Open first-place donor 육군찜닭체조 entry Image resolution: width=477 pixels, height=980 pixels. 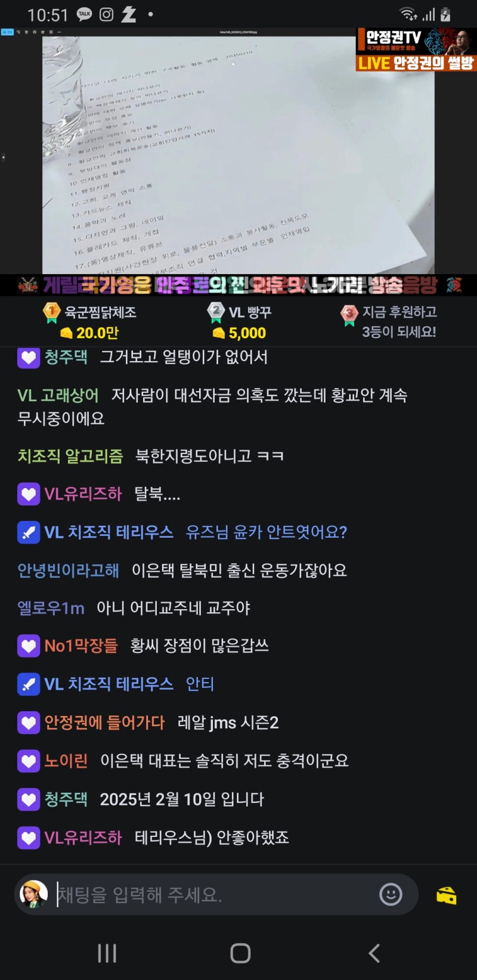coord(89,322)
